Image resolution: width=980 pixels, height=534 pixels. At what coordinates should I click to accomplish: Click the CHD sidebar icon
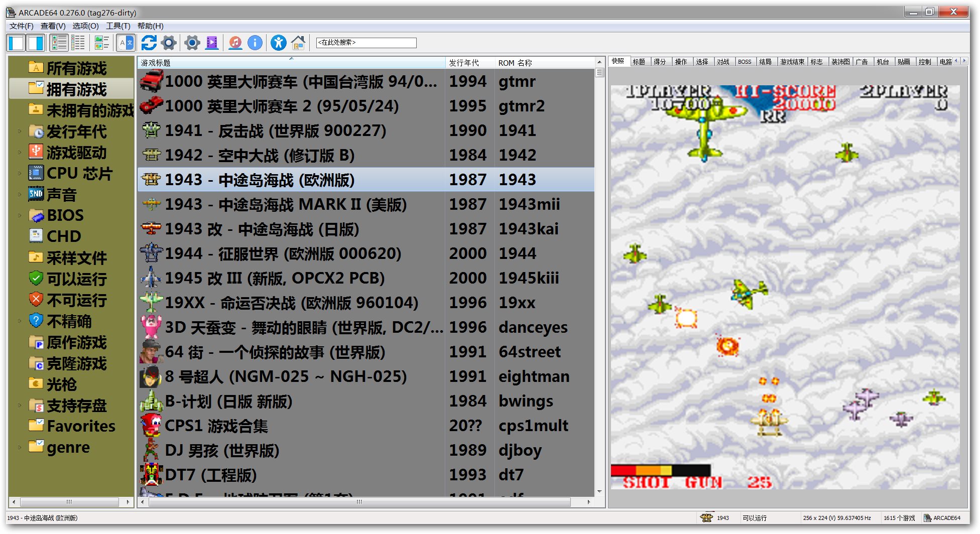[36, 236]
